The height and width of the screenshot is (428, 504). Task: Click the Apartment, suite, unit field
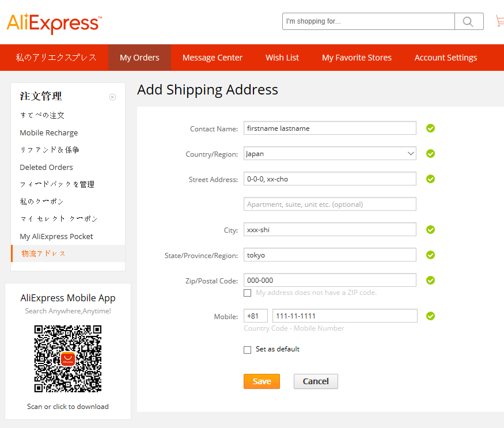click(x=330, y=204)
